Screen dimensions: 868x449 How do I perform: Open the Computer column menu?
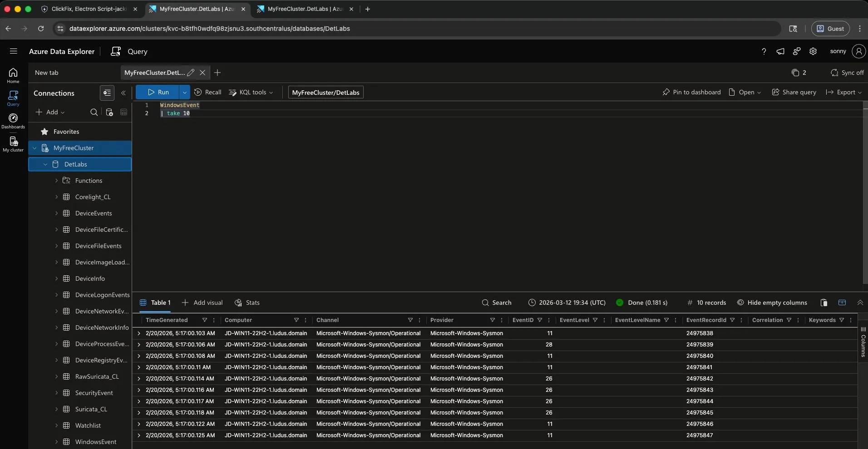(306, 320)
